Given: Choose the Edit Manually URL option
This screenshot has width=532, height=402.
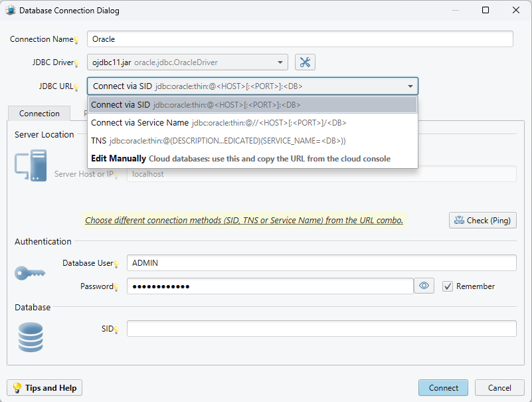Looking at the screenshot, I should [x=252, y=159].
